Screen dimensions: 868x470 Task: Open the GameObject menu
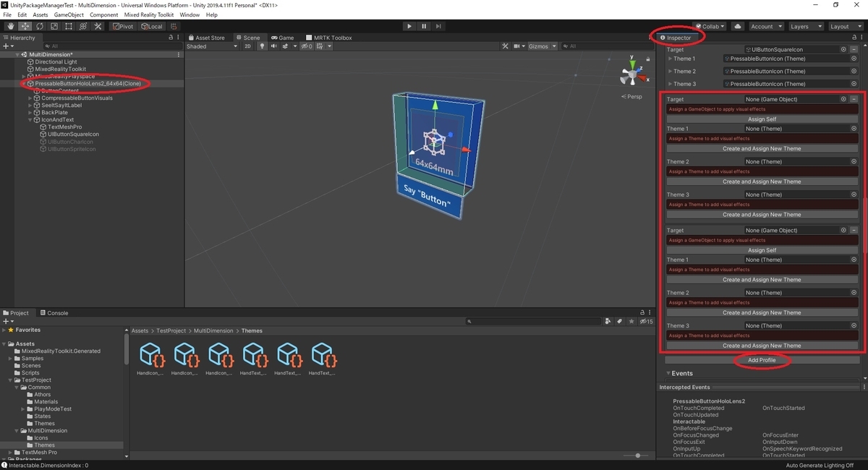tap(69, 14)
